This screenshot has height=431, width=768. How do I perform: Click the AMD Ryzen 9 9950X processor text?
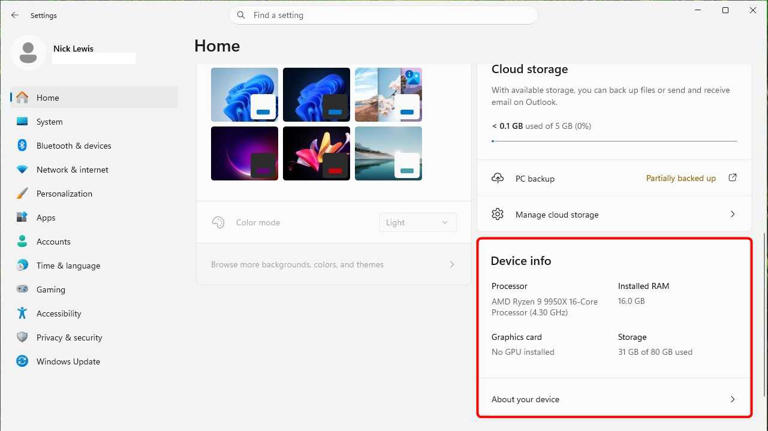pyautogui.click(x=545, y=307)
